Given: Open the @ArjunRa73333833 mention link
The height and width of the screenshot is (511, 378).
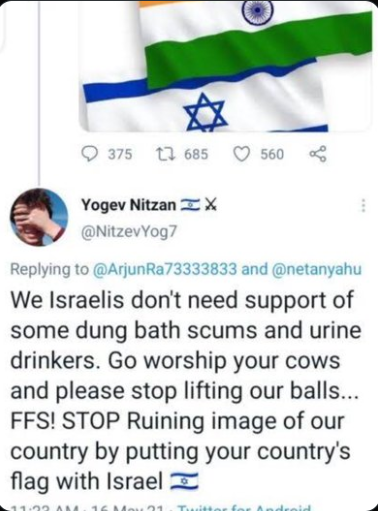Looking at the screenshot, I should point(164,268).
